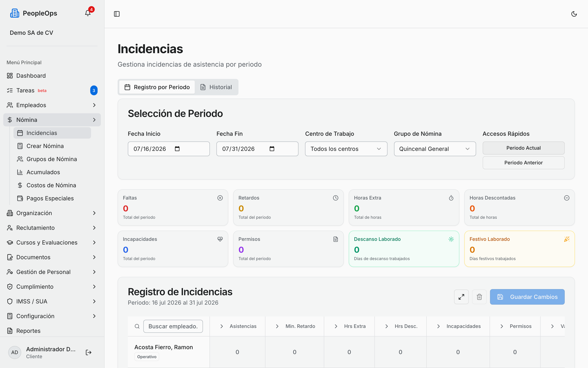The width and height of the screenshot is (588, 368).
Task: Expand the table with fullscreen icon
Action: (461, 297)
